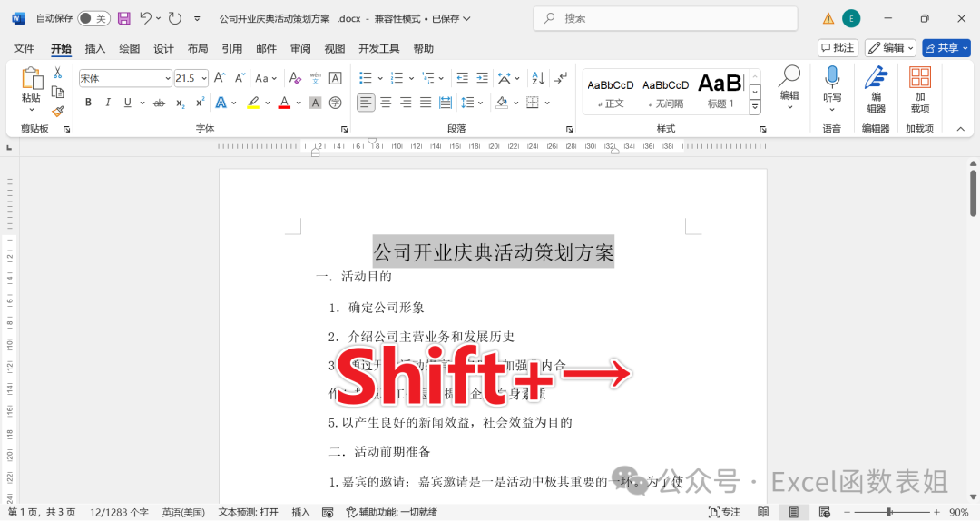Toggle Underline formatting
The image size is (980, 521).
point(128,103)
